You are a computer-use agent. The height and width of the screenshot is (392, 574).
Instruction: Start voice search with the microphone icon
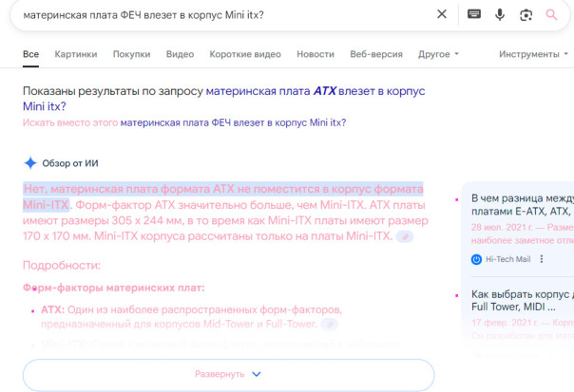(500, 14)
